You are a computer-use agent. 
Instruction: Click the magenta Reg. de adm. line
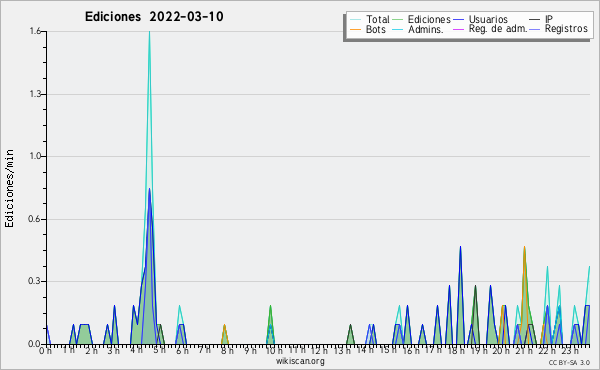tap(458, 29)
